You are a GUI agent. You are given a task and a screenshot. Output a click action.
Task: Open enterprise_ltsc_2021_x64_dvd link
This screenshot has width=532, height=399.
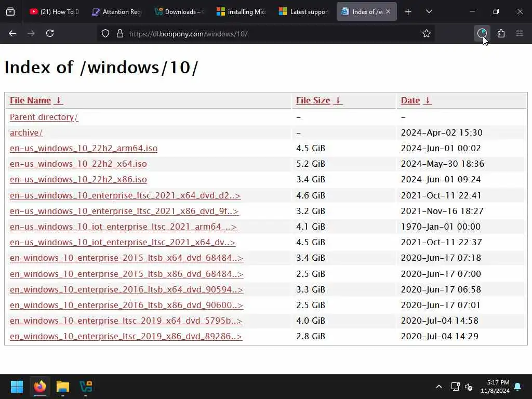[125, 195]
